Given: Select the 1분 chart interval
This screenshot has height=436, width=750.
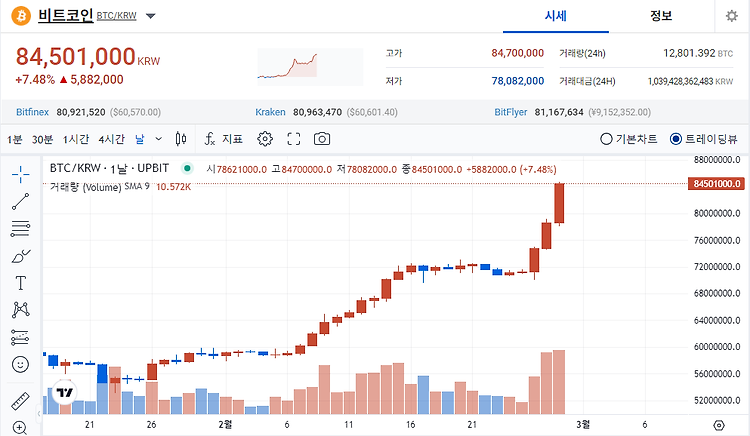Looking at the screenshot, I should click(14, 139).
